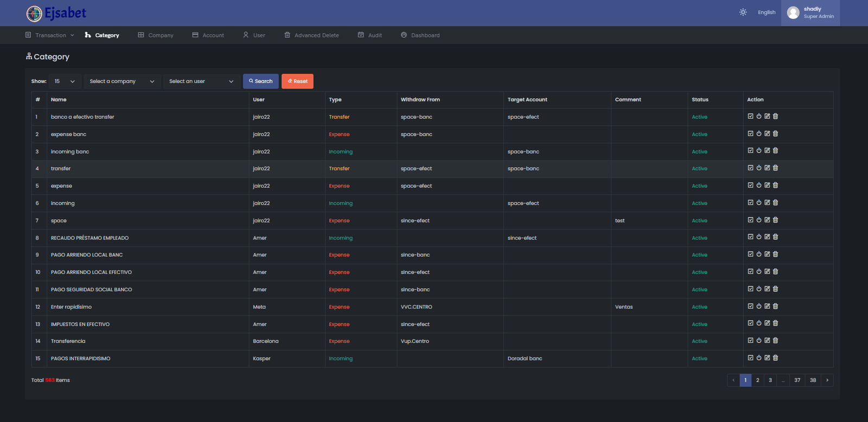The image size is (868, 422).
Task: Tick the check icon for 'transfer' row
Action: pos(750,168)
